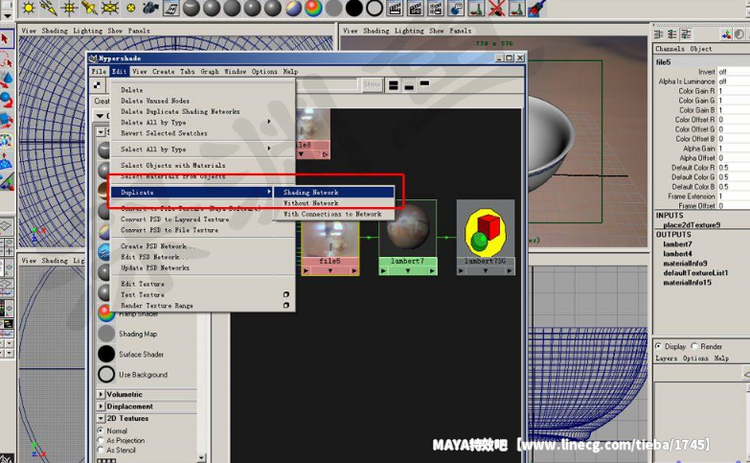Click show top tabs only icon
The height and width of the screenshot is (463, 750).
424,83
